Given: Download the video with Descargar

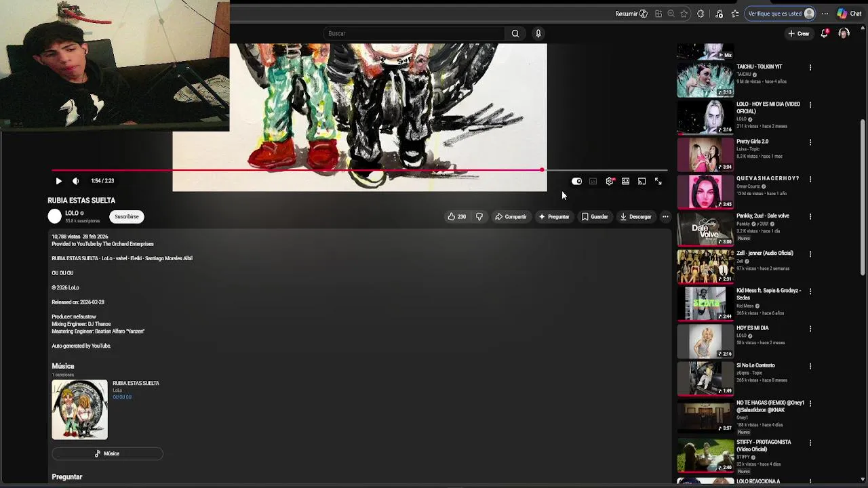Looking at the screenshot, I should coord(636,217).
